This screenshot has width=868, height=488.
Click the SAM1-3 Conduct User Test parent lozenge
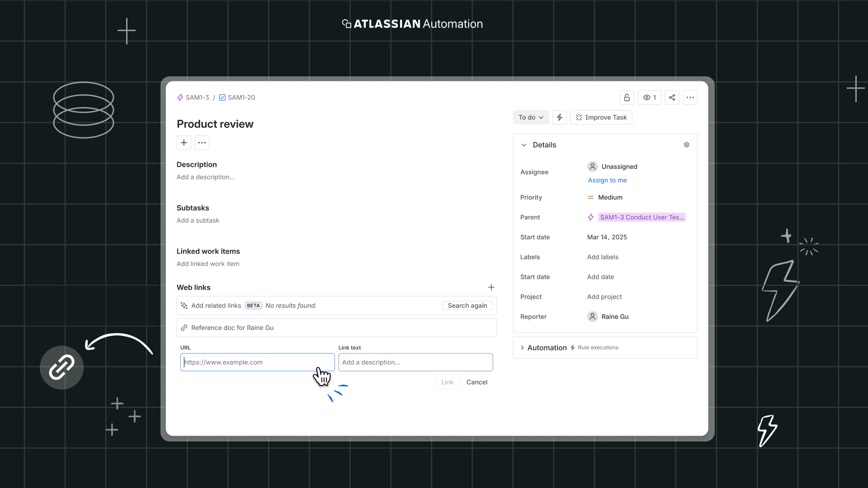(642, 217)
